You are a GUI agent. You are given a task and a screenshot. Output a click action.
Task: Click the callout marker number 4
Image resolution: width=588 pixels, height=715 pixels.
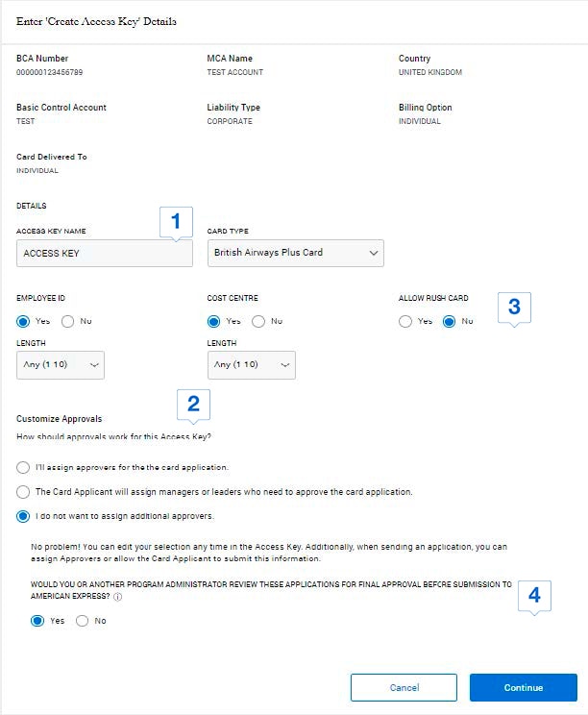pos(534,596)
